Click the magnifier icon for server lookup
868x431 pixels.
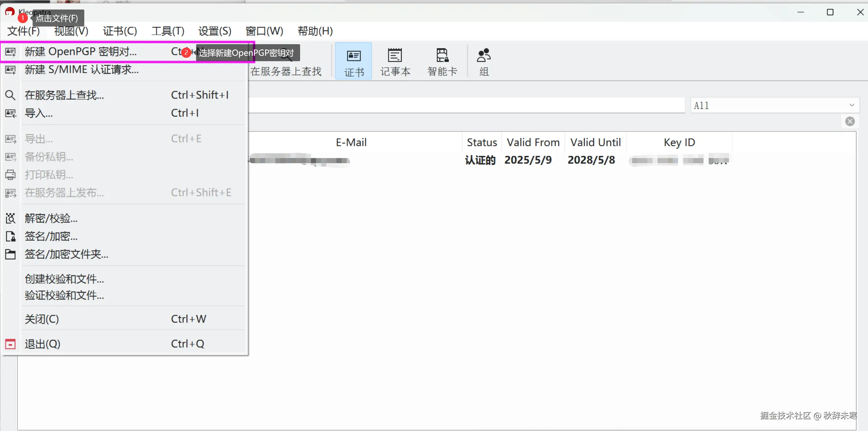pos(10,95)
